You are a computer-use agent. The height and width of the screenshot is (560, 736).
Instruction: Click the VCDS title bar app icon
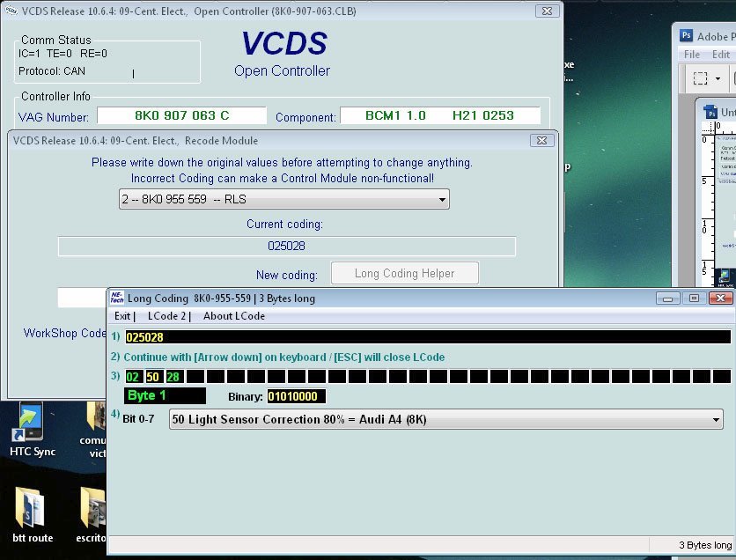tap(10, 10)
